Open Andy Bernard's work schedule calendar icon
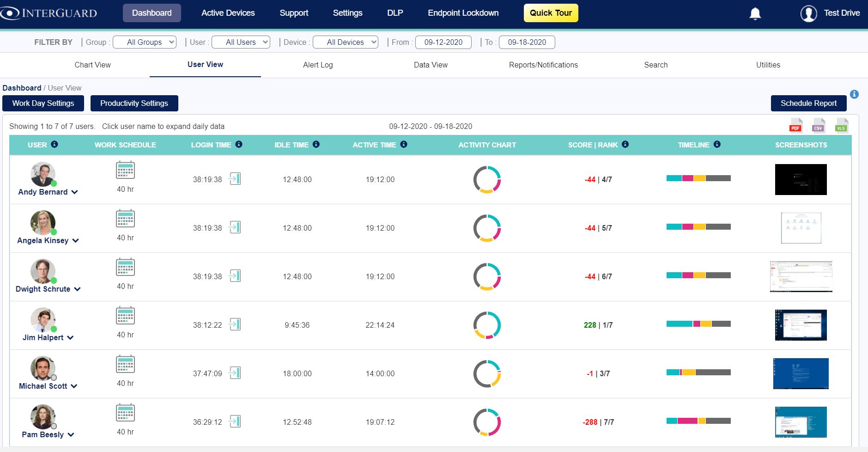 coord(125,171)
